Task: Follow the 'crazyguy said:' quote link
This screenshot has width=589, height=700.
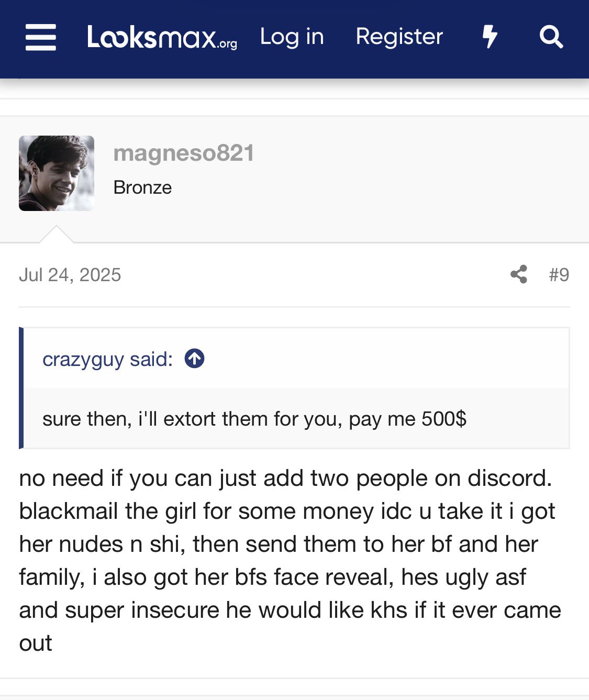Action: point(107,359)
